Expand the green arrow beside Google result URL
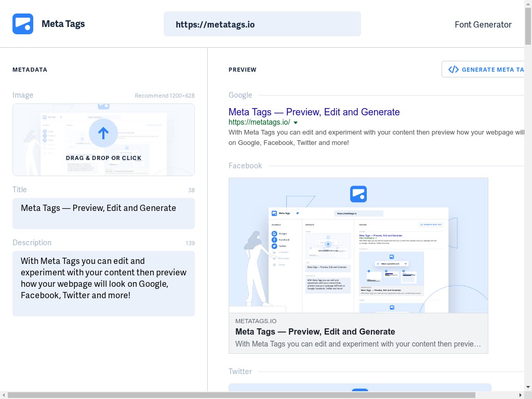This screenshot has height=399, width=532. [296, 123]
